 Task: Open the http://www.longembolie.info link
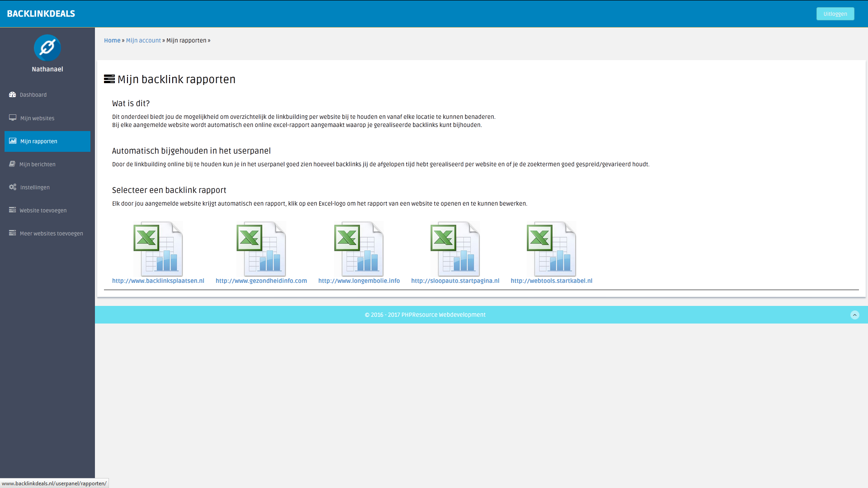coord(359,281)
